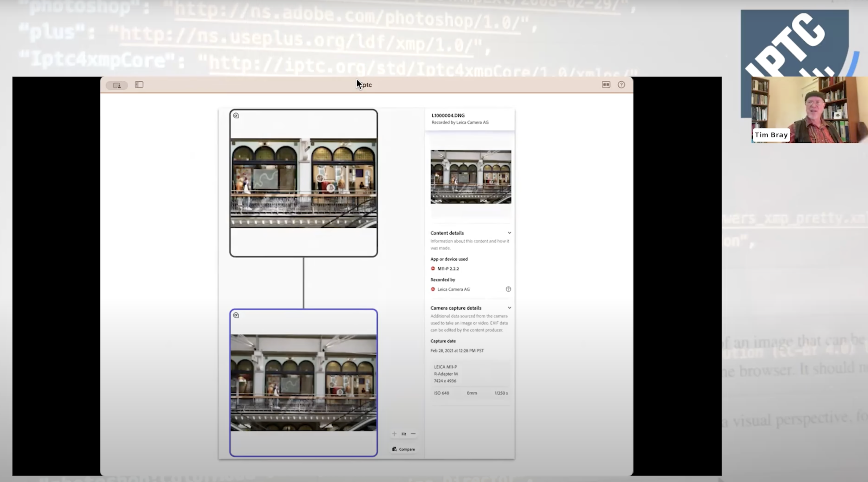Click the Compare button
868x482 pixels.
(x=404, y=449)
